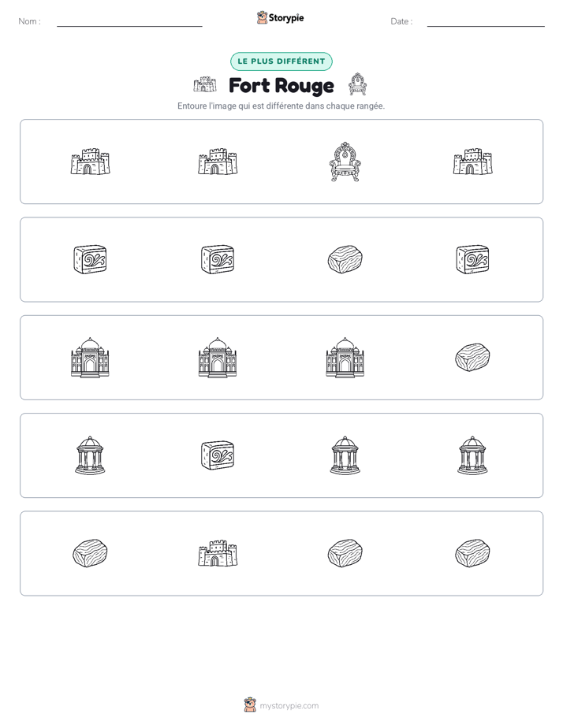Pick the carved block among the pavilions
This screenshot has width=563, height=728.
[x=218, y=455]
